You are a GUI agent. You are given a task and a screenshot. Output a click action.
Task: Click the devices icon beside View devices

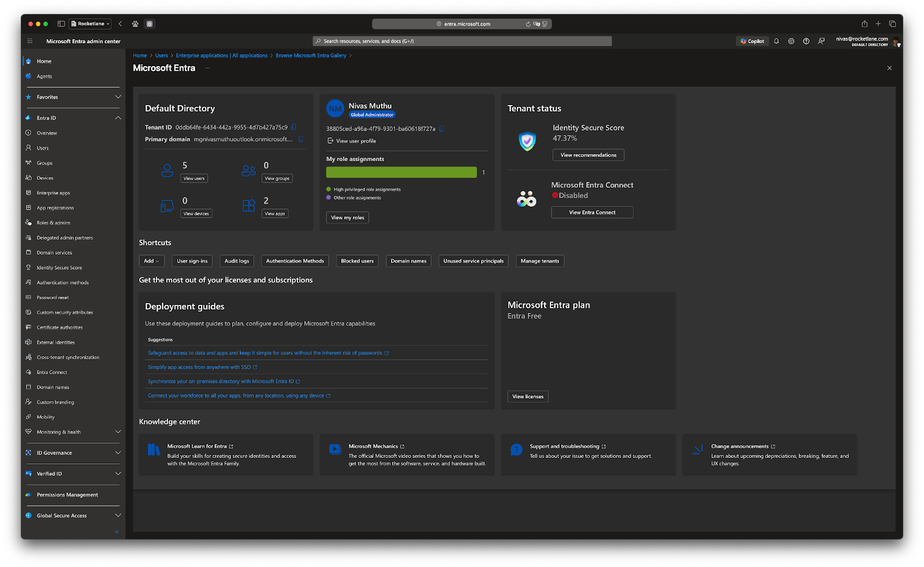tap(167, 206)
